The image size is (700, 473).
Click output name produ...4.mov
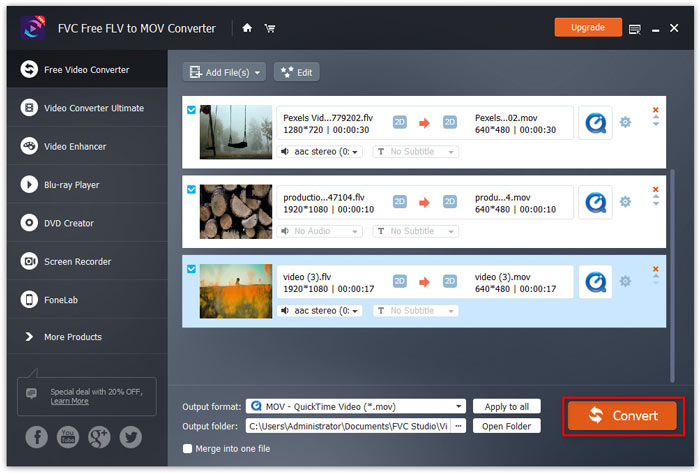(503, 197)
